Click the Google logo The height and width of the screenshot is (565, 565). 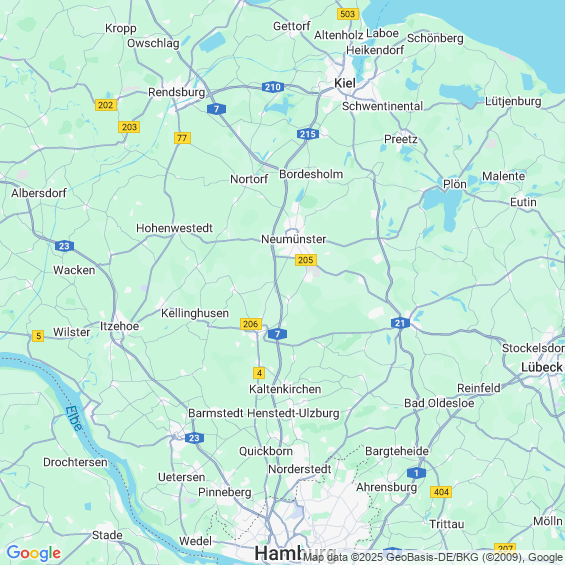[34, 553]
